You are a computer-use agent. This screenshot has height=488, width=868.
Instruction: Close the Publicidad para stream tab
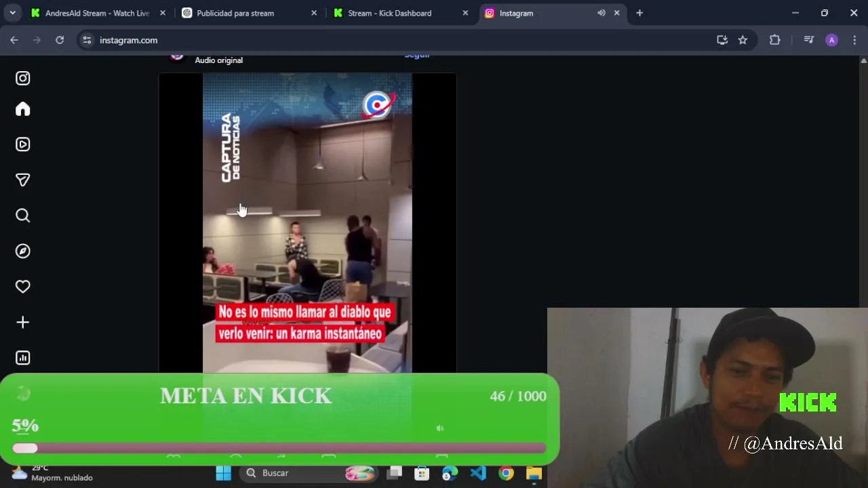tap(314, 13)
